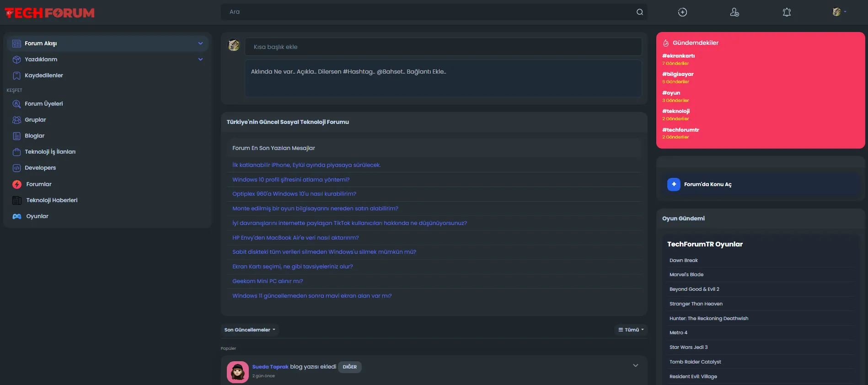The height and width of the screenshot is (385, 868).
Task: Click the TechForum logo
Action: (x=49, y=13)
